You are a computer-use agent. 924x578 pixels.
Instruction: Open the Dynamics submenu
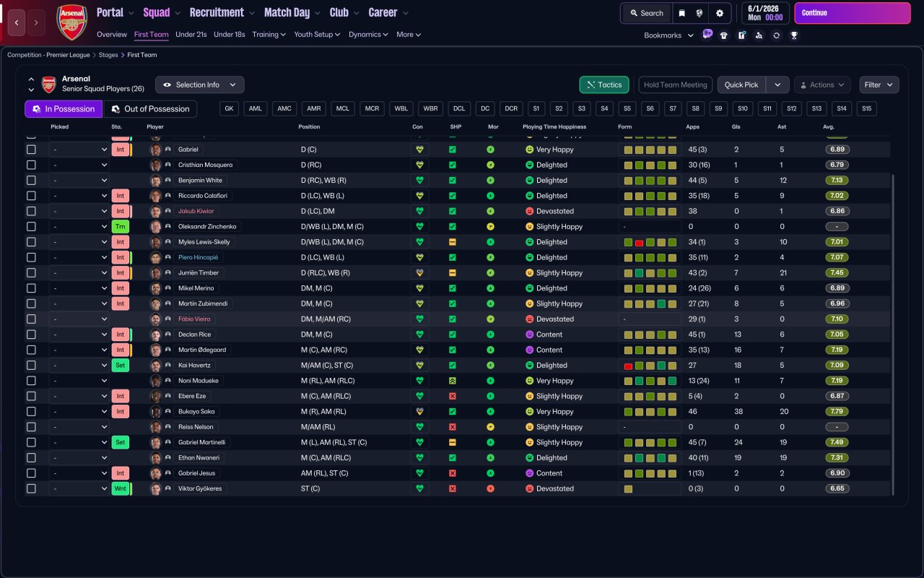tap(368, 34)
